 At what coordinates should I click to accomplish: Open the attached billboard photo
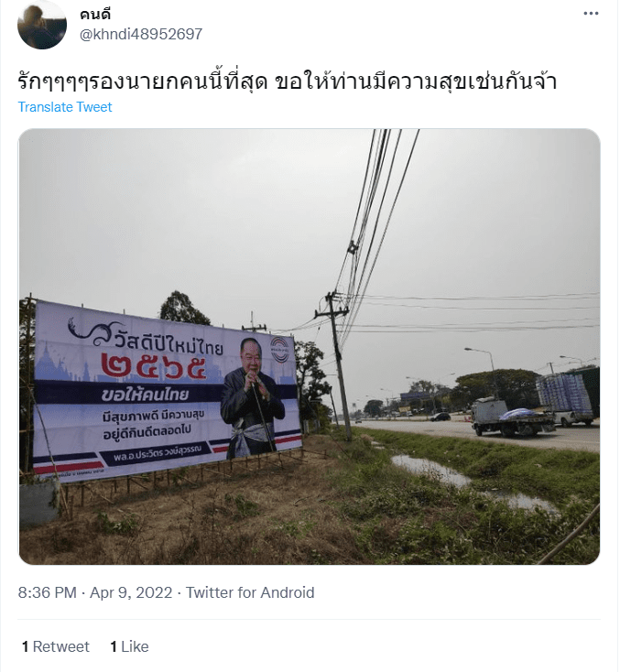point(310,346)
